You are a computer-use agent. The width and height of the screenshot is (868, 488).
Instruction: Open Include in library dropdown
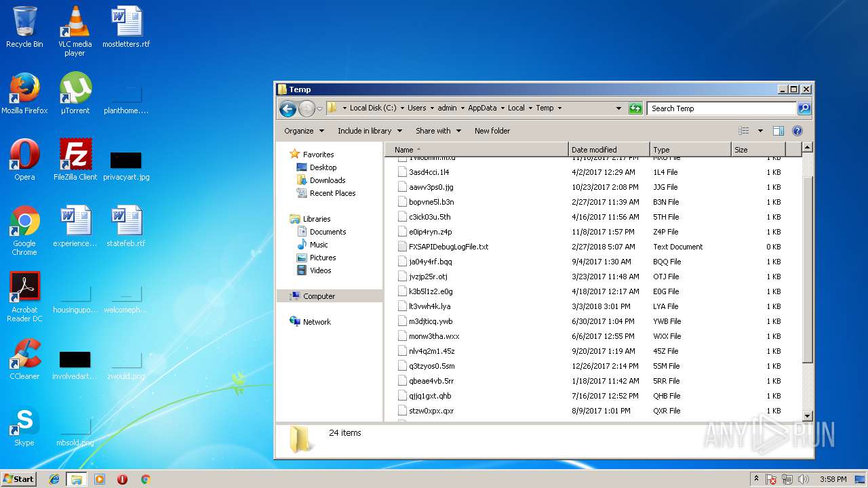pyautogui.click(x=370, y=131)
